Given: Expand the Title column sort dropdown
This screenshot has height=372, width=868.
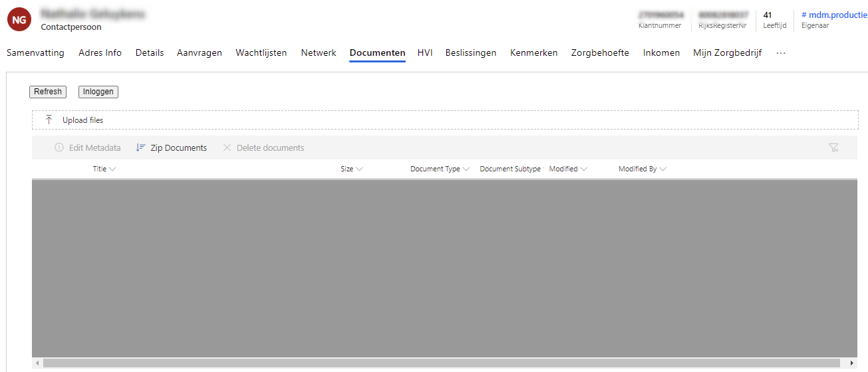Looking at the screenshot, I should pos(112,169).
